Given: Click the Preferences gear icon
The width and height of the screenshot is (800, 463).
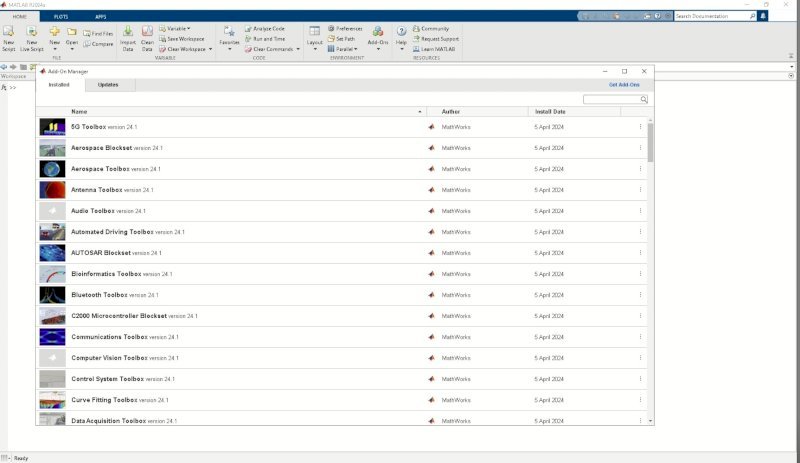Looking at the screenshot, I should click(331, 29).
